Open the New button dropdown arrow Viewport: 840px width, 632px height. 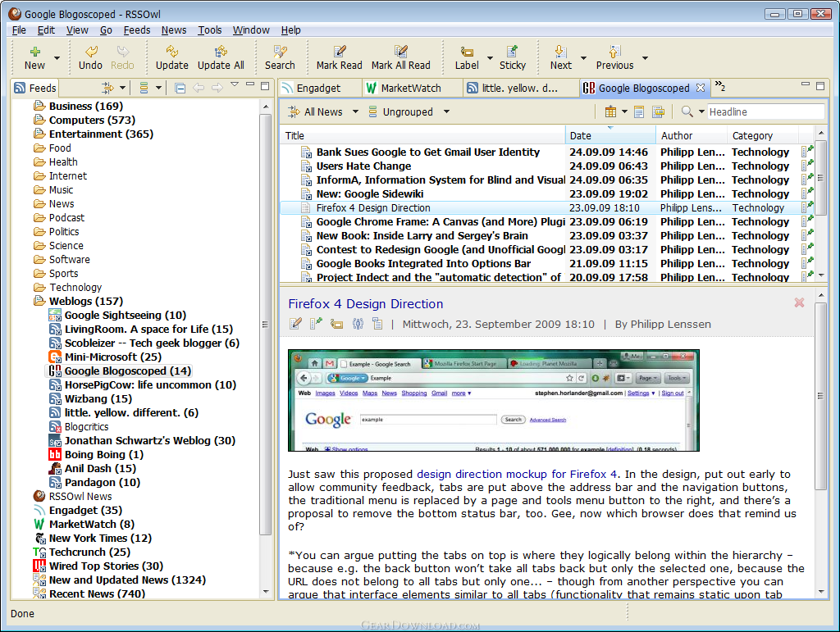click(x=57, y=58)
